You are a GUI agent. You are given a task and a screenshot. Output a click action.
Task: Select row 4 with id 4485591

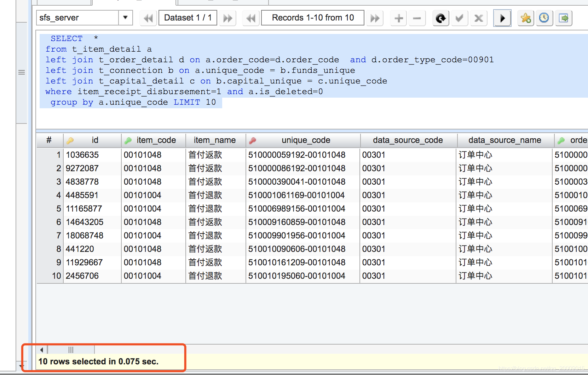click(311, 195)
